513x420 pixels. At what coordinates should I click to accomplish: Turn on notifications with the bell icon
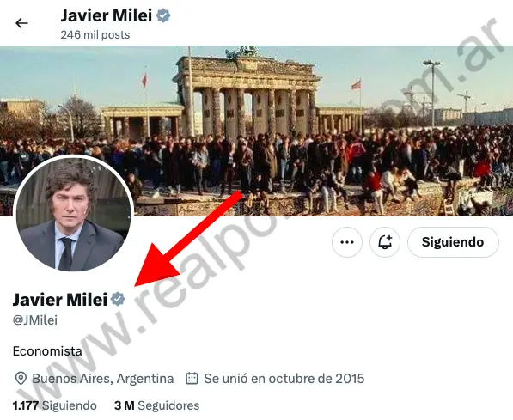tap(385, 242)
